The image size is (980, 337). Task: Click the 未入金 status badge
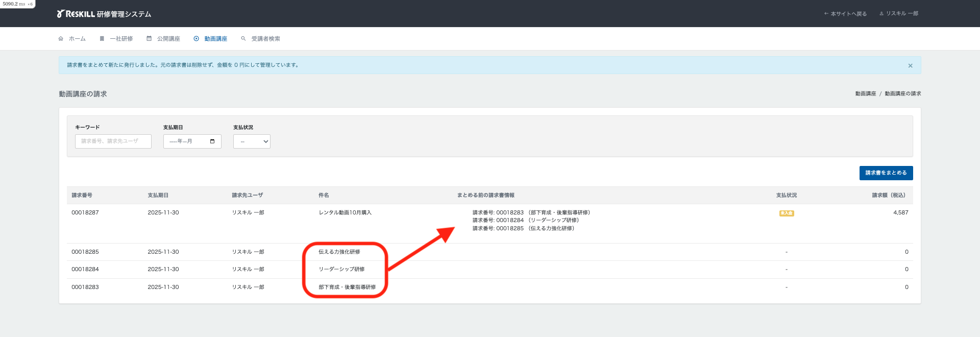point(786,213)
